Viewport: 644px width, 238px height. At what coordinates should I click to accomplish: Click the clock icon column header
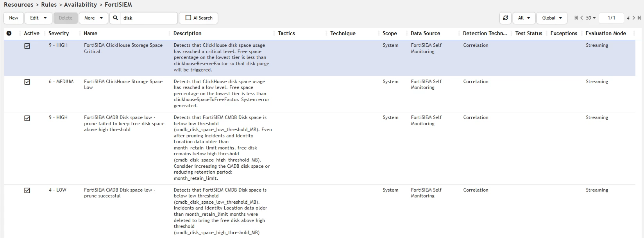9,34
